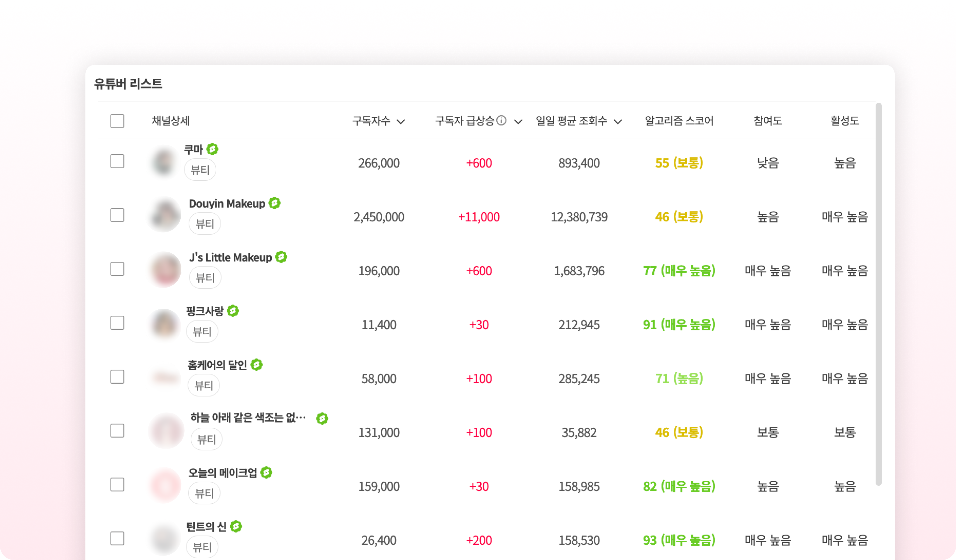Click the verified badge next to 홈케어의 달인
Viewport: 956px width, 560px height.
257,365
